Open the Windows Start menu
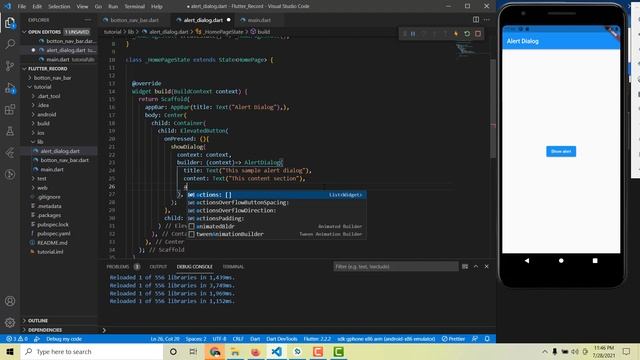The height and width of the screenshot is (360, 640). tap(10, 351)
